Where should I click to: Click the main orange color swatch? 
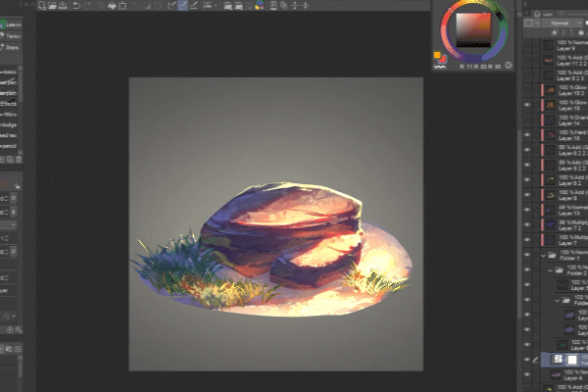[x=437, y=55]
